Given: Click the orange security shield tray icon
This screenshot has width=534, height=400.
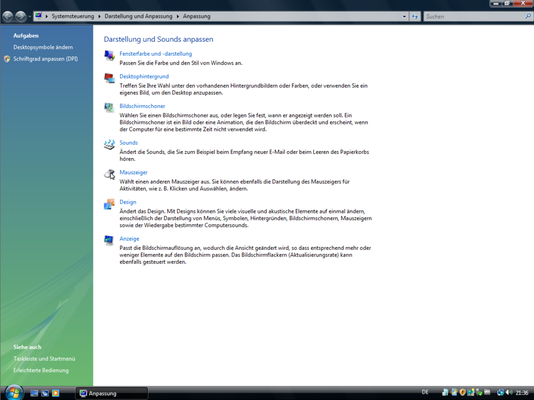Looking at the screenshot, I should [462, 392].
